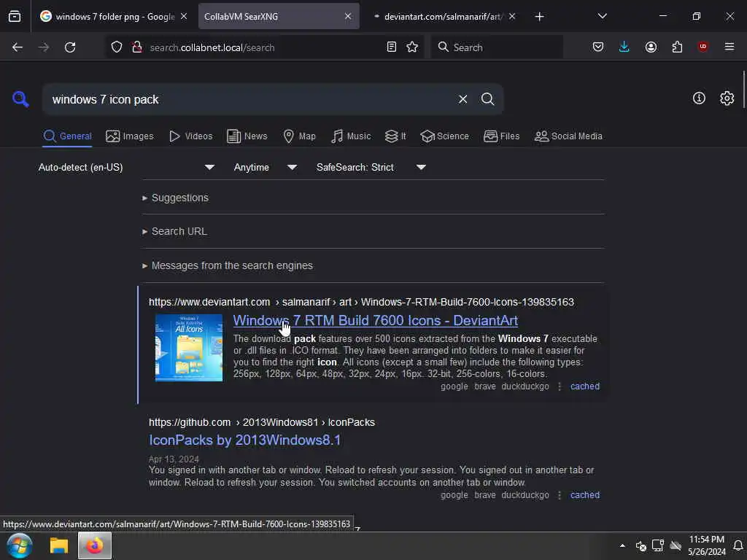Switch to the It category
This screenshot has height=560, width=747.
point(395,136)
